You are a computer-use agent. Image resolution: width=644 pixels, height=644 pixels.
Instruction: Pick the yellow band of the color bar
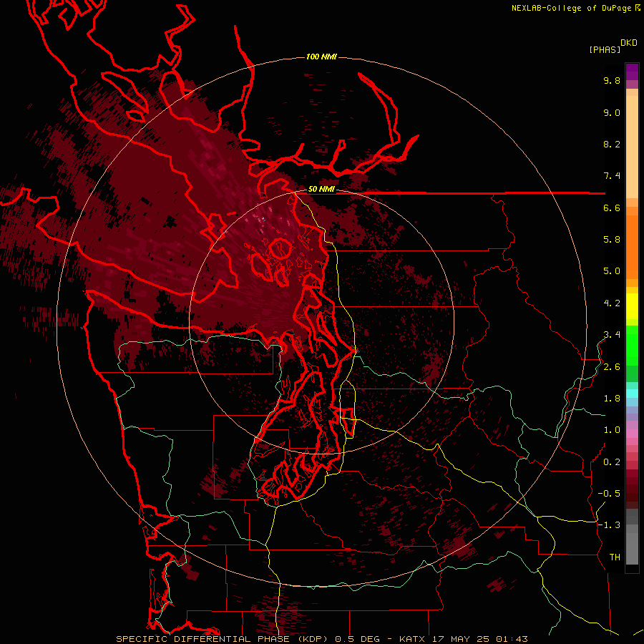coord(632,306)
